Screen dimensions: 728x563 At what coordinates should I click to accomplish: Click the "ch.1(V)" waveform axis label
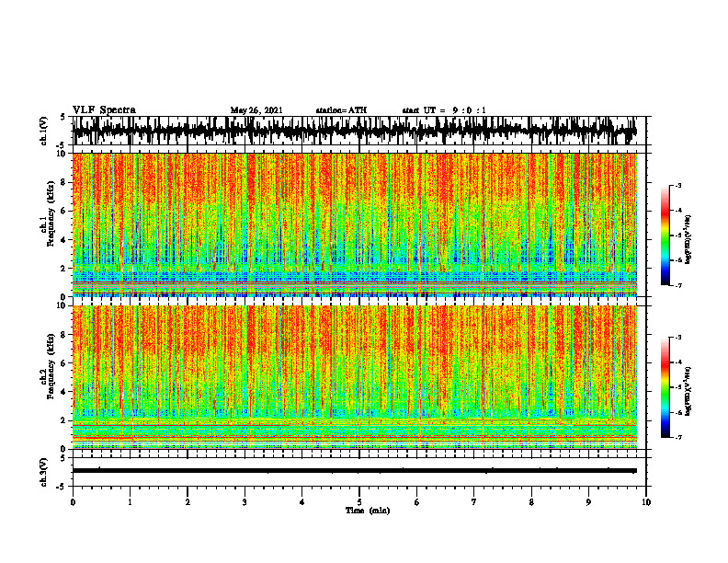[44, 131]
